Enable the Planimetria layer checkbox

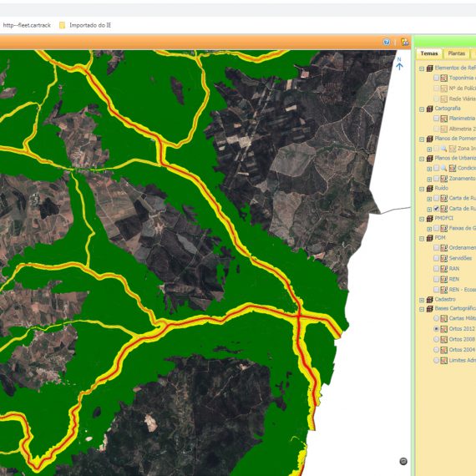436,119
